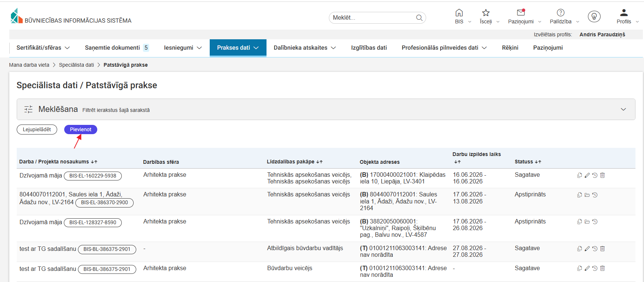Delete the Būvdarbu veicējs row
The width and height of the screenshot is (644, 282).
click(602, 268)
